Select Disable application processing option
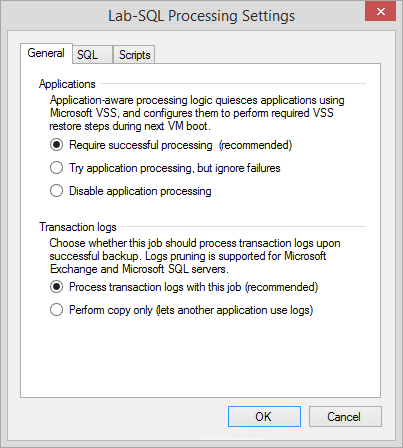 click(x=56, y=191)
